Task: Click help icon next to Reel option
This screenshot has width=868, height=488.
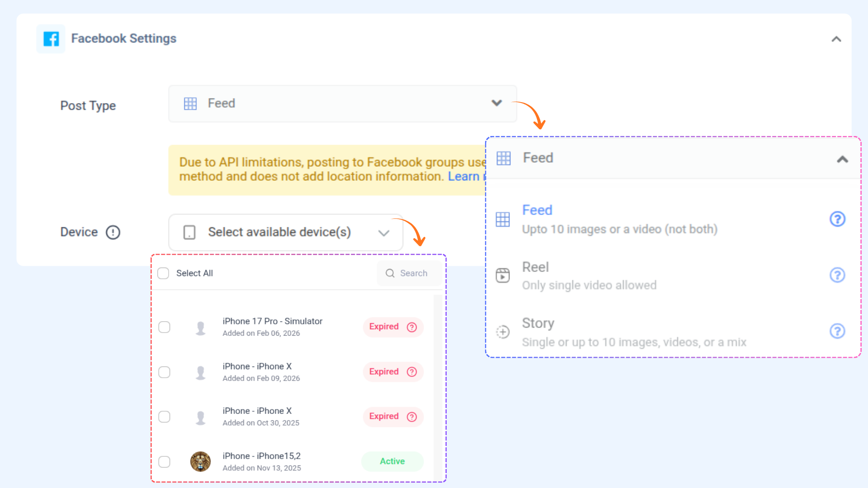Action: 837,275
